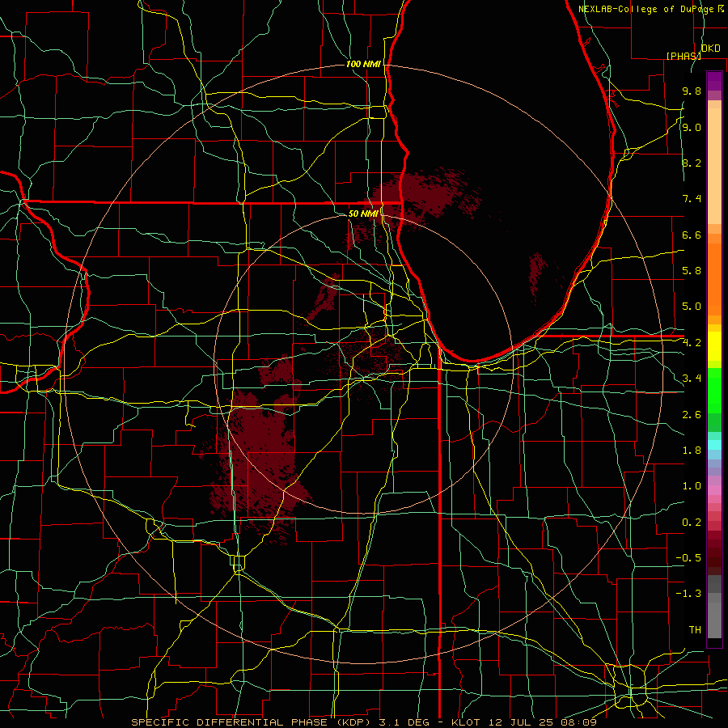Click the 9.0 value on the color scale
Image resolution: width=728 pixels, height=728 pixels.
tap(692, 127)
